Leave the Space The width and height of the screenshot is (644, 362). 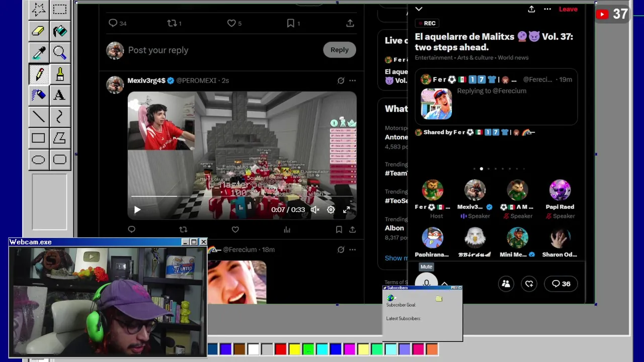[x=568, y=9]
